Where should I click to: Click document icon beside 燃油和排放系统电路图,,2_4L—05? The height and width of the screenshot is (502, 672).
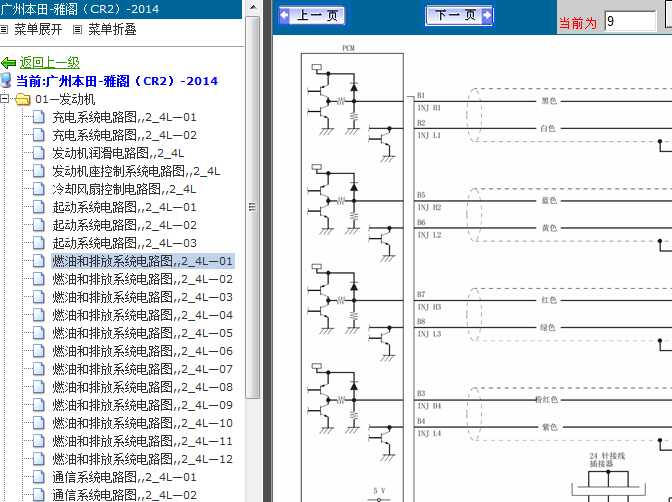[x=39, y=333]
